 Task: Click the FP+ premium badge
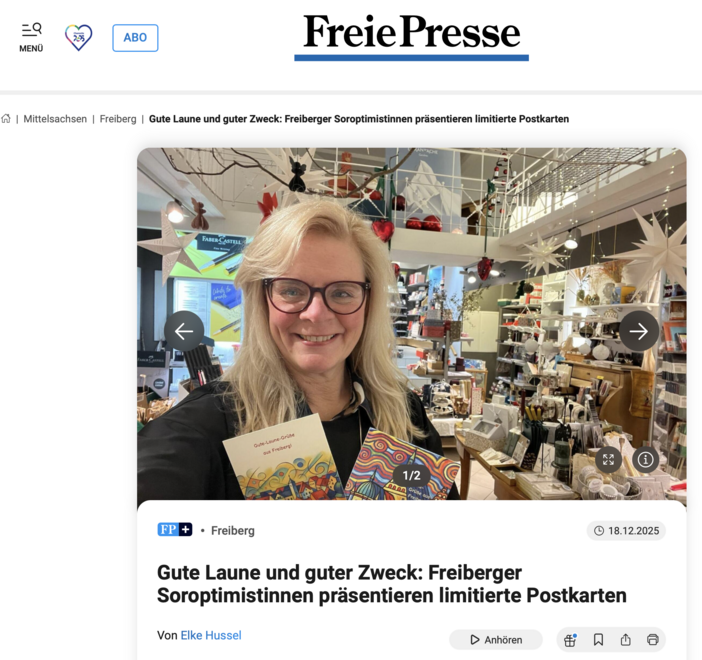[x=175, y=530]
